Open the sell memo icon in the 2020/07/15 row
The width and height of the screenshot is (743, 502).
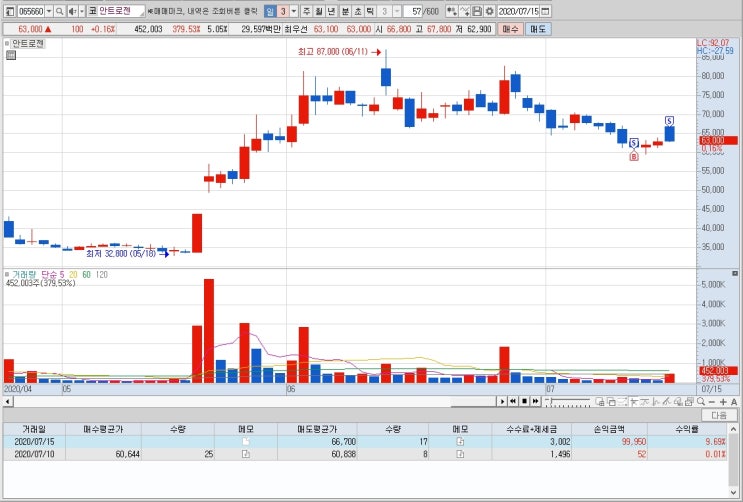coord(460,441)
